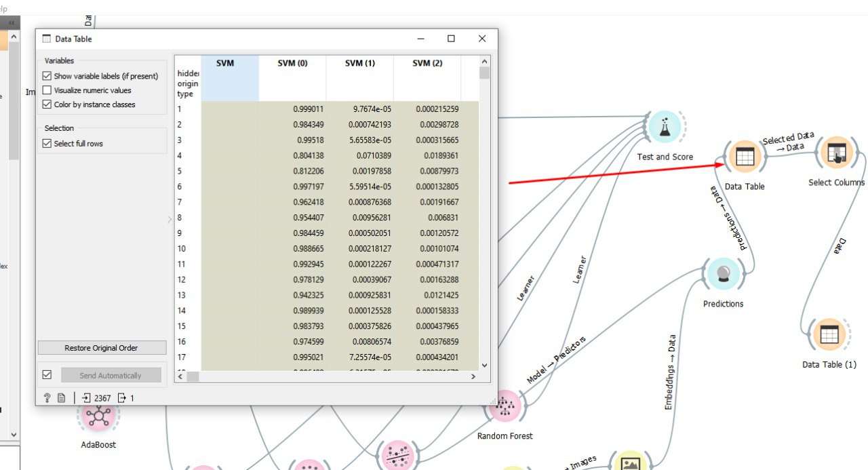Click the horizontal scrollbar left arrow
Viewport: 868px width, 470px height.
(180, 376)
